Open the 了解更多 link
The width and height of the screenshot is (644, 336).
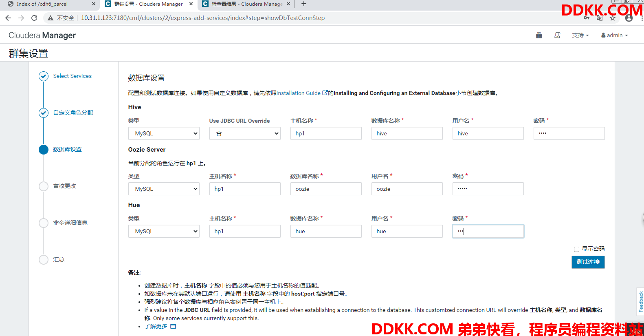coord(156,326)
